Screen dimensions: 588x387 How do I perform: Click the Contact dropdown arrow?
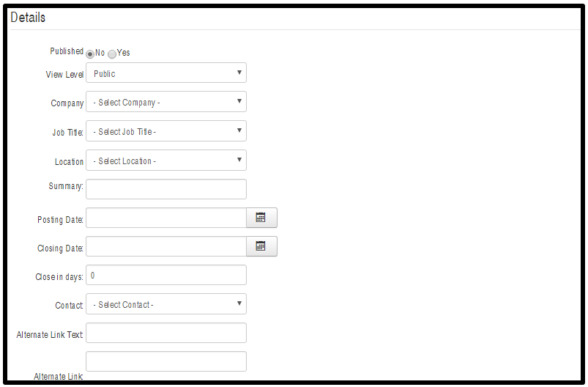(239, 303)
